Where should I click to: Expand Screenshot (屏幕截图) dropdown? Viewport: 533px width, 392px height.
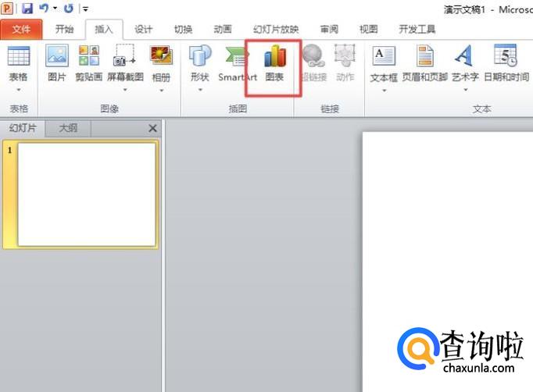(x=125, y=89)
